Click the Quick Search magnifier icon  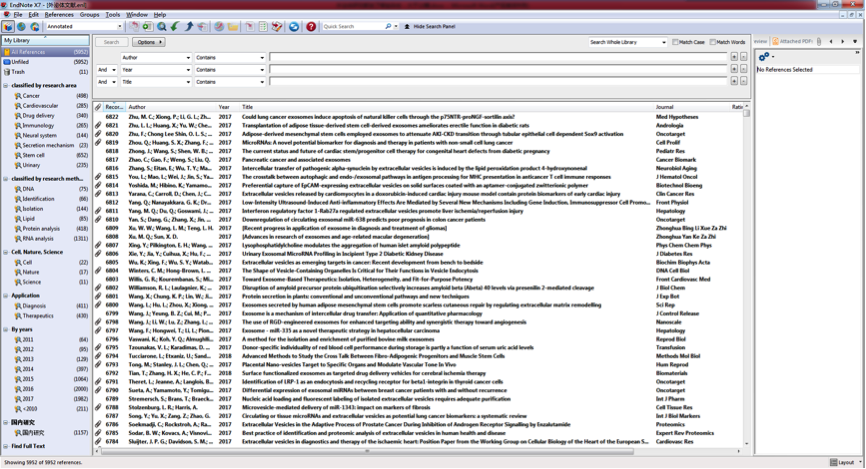(388, 27)
